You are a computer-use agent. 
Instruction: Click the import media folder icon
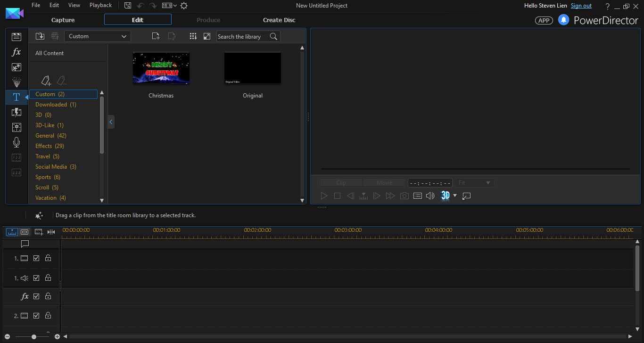click(x=40, y=36)
